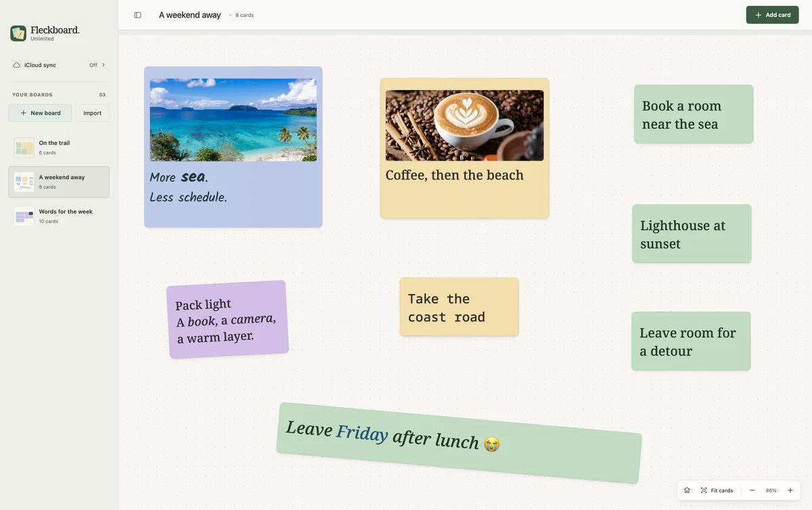Click the crying emoji on Friday card
This screenshot has width=812, height=510.
(x=492, y=444)
